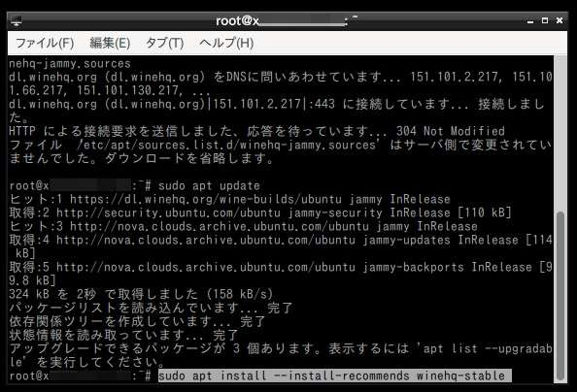Click the sudo apt update command line
This screenshot has height=392, width=577.
click(209, 185)
